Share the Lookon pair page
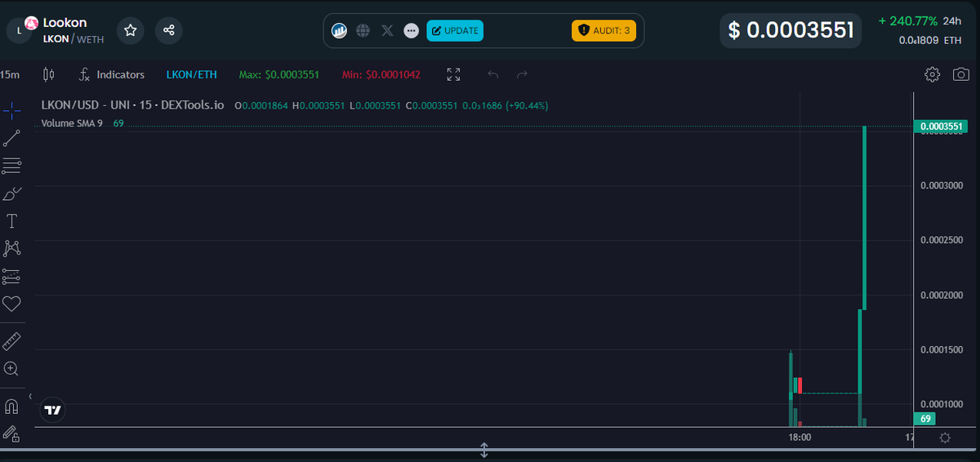Viewport: 980px width, 462px height. [168, 31]
